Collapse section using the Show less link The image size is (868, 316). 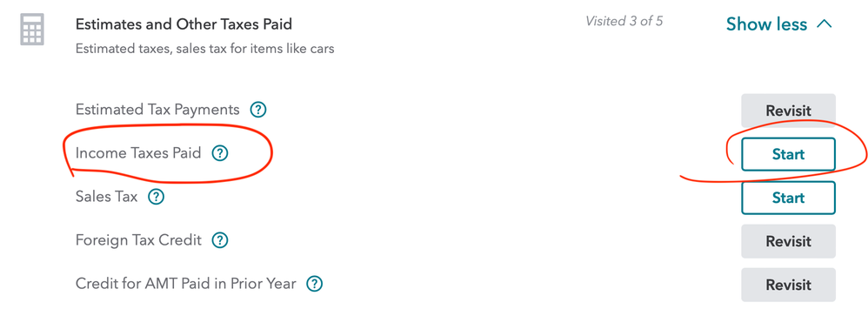(x=766, y=24)
